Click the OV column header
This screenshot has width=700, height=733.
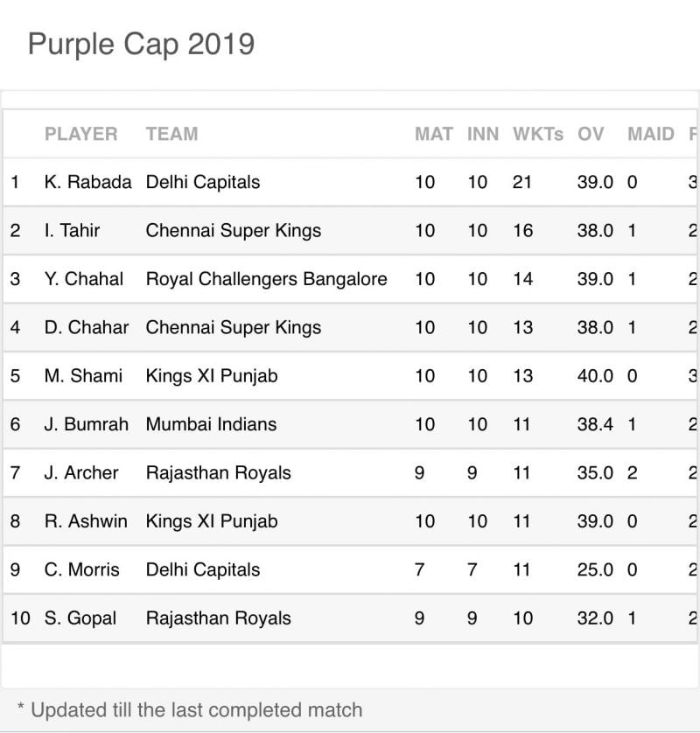click(x=591, y=134)
